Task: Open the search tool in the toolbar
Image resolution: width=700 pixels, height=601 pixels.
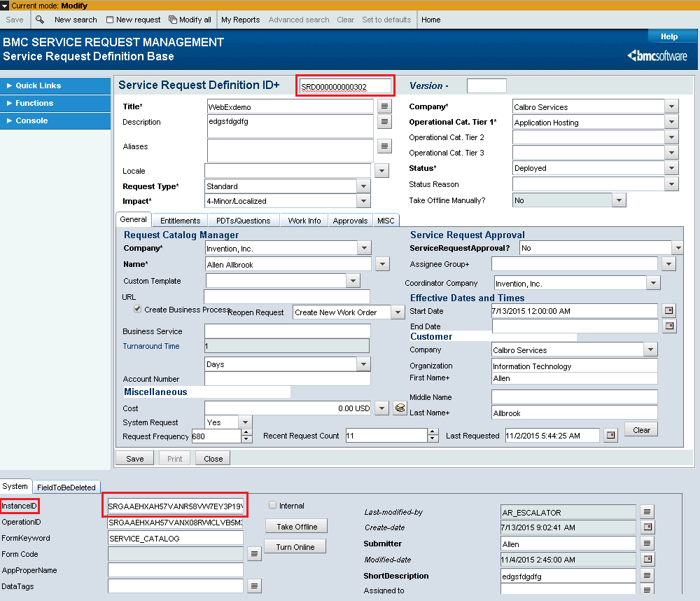Action: [x=41, y=20]
